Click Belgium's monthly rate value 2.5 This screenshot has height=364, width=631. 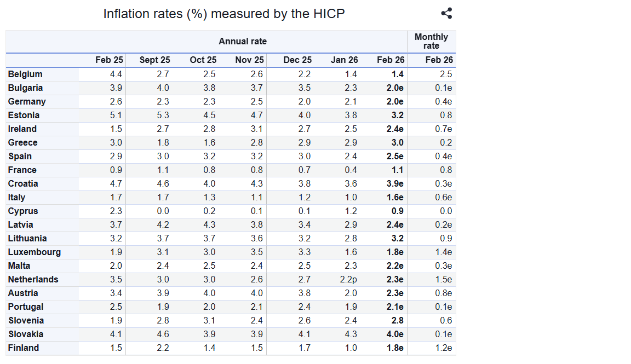point(446,74)
